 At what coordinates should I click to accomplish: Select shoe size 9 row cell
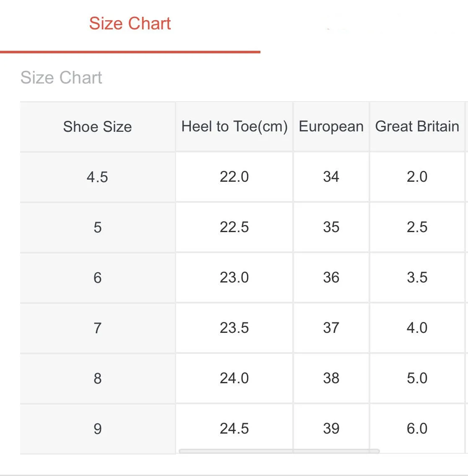pyautogui.click(x=97, y=429)
